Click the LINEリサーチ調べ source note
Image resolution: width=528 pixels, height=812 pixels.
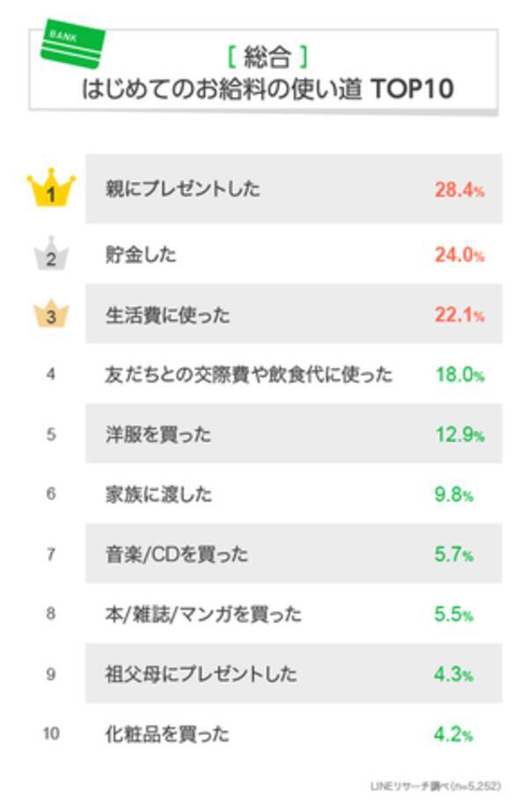[x=446, y=785]
